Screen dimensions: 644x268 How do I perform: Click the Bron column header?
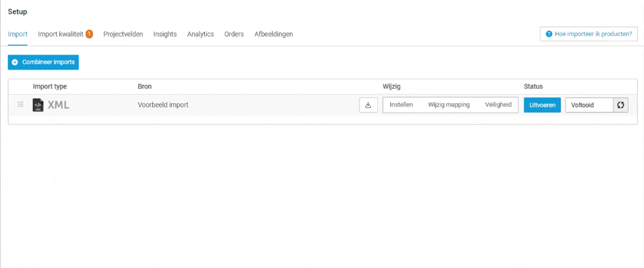click(x=144, y=87)
